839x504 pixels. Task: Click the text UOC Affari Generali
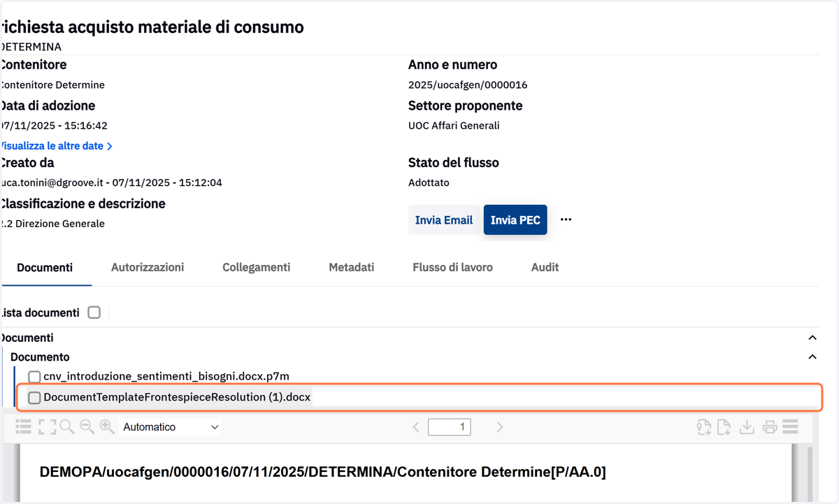click(x=454, y=126)
